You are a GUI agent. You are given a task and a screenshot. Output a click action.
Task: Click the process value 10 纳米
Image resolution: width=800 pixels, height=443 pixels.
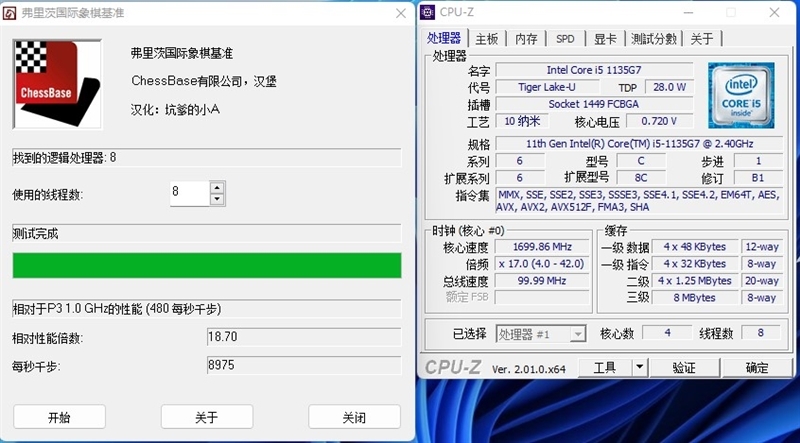pos(522,121)
